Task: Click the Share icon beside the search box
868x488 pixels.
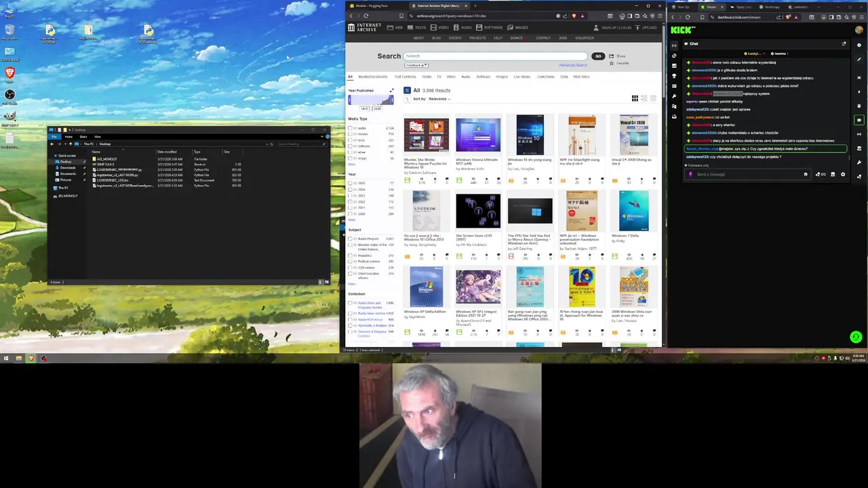Action: point(611,56)
